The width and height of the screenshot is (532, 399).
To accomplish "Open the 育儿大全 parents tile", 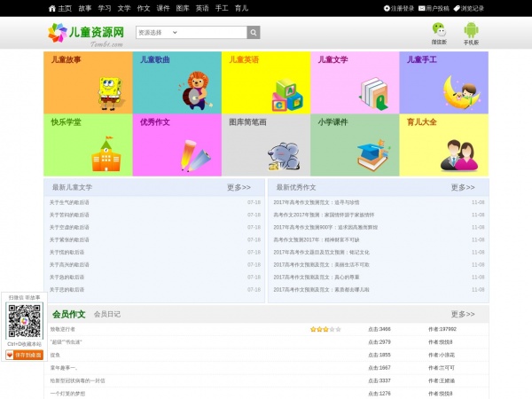I will tap(443, 145).
